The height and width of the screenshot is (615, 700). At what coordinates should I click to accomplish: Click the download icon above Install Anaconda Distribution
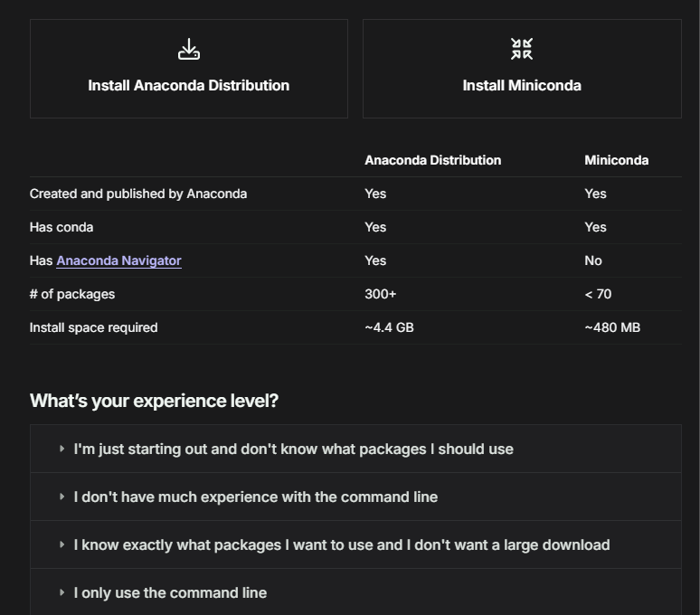tap(189, 49)
